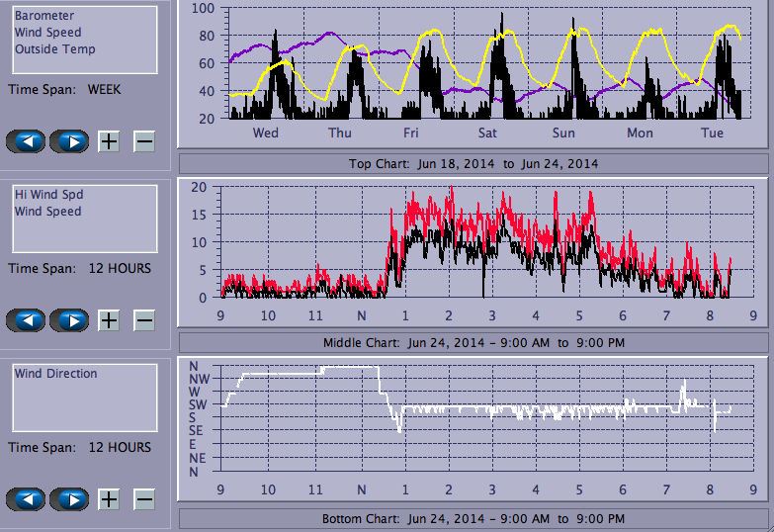This screenshot has height=532, width=774.
Task: Advance bottom chart forward in time
Action: [x=69, y=499]
